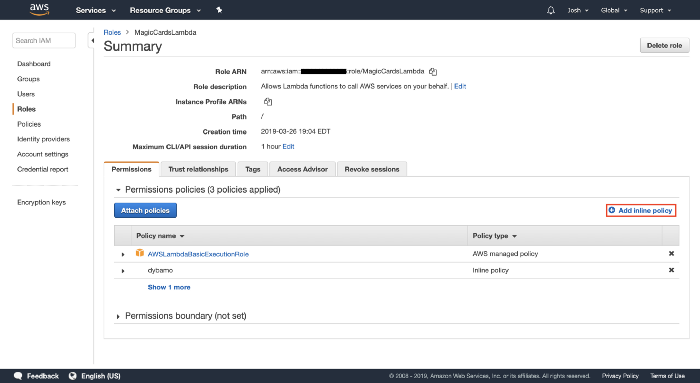Click the AWS logo home icon

[39, 9]
